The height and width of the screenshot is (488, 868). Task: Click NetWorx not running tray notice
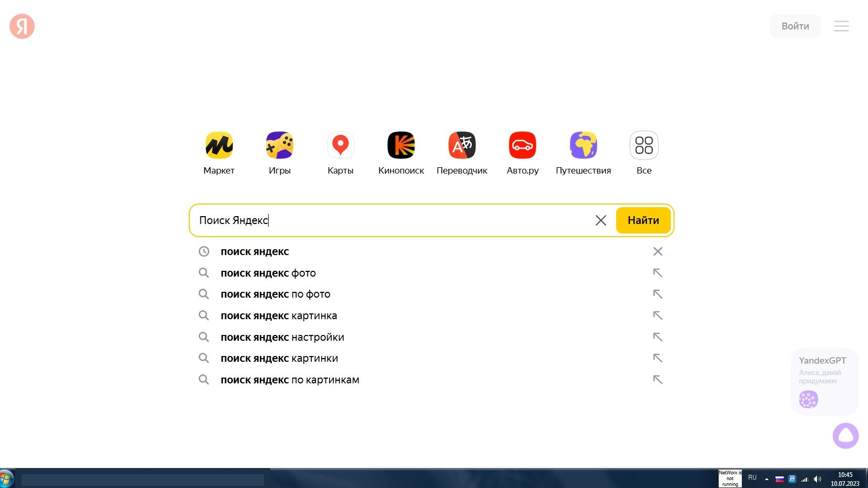tap(730, 479)
